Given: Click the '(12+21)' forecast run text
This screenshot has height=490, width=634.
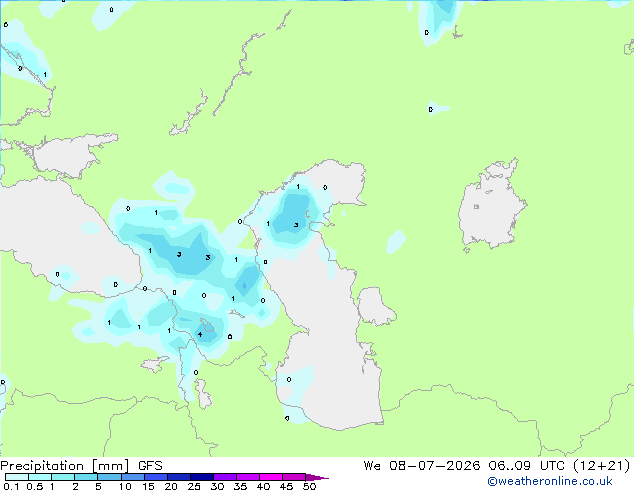Looking at the screenshot, I should 602,466.
